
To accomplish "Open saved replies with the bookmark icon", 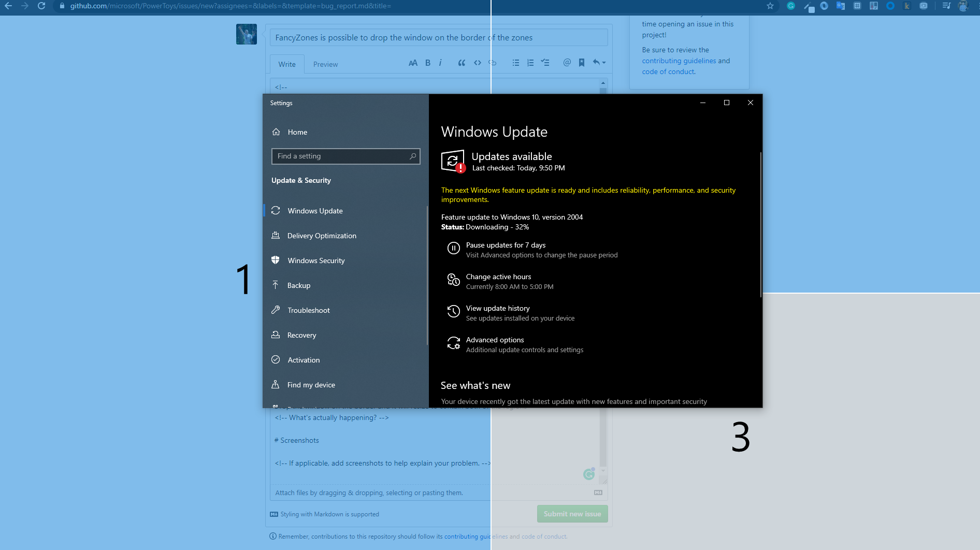I will (581, 63).
